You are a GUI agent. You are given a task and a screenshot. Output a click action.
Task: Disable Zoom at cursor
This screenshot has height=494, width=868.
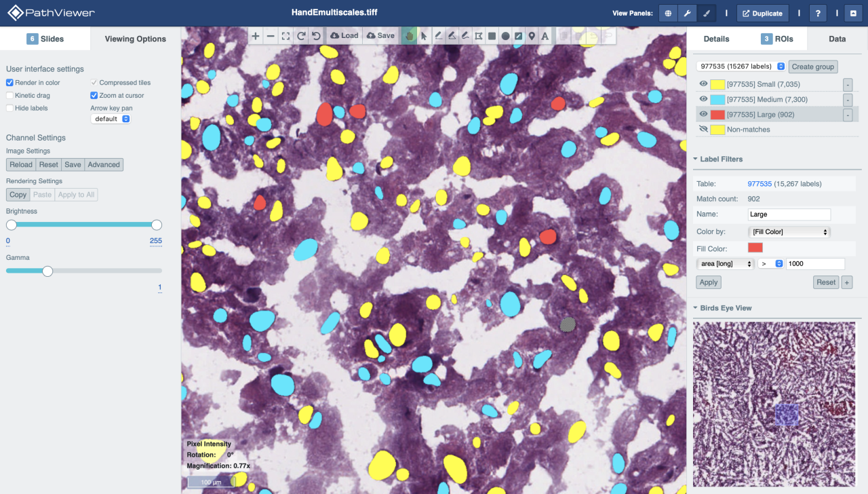pos(94,96)
